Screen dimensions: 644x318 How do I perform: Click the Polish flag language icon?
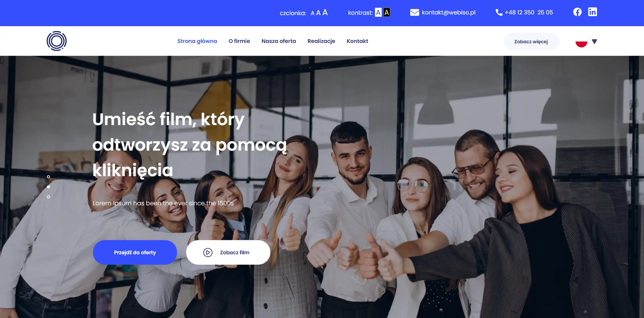(581, 42)
